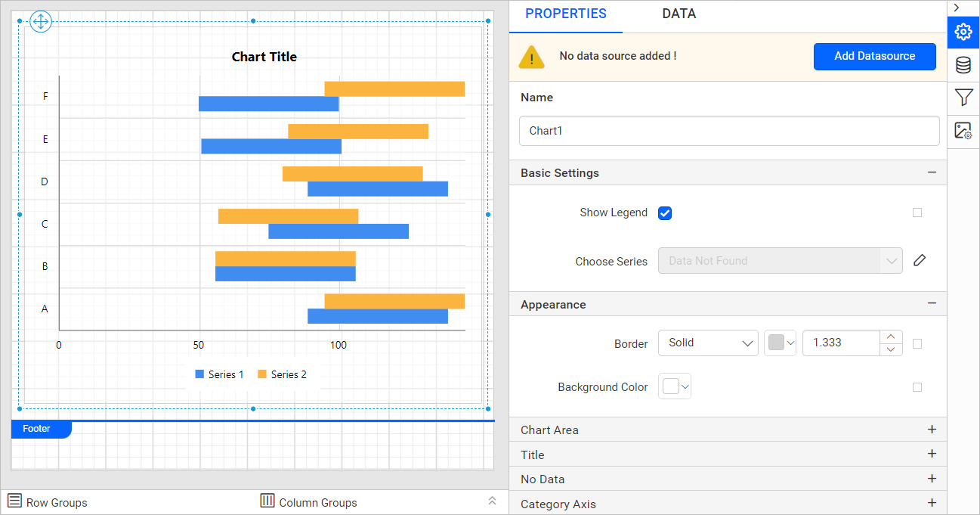The width and height of the screenshot is (980, 515).
Task: Open the Properties gear icon in sidebar
Action: [x=963, y=32]
